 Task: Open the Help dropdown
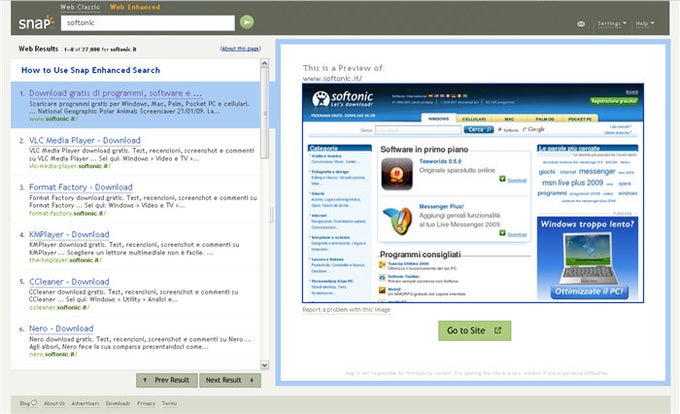click(x=644, y=23)
